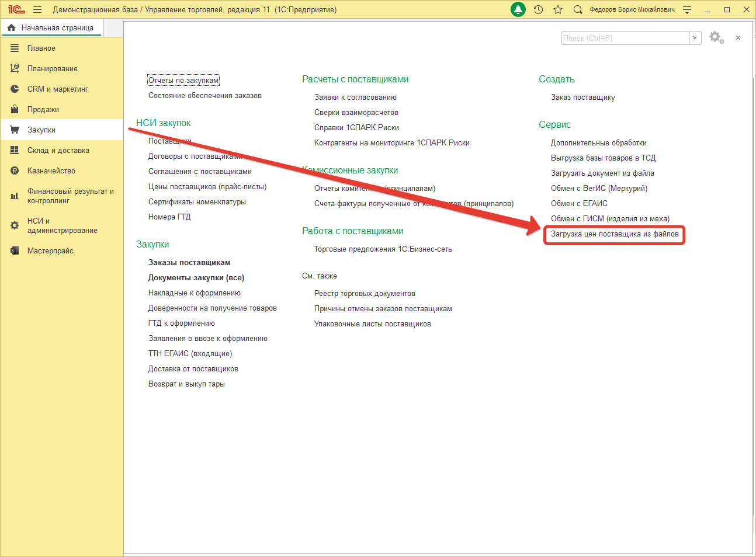Viewport: 756px width, 557px height.
Task: Click the Мастерпрайс section icon
Action: point(15,251)
